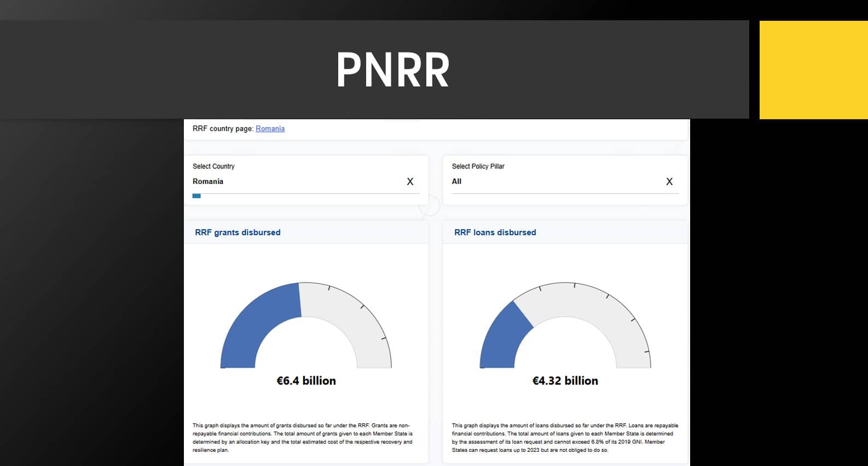Screen dimensions: 868x466
Task: Click the PNRR slide title
Action: [x=392, y=69]
